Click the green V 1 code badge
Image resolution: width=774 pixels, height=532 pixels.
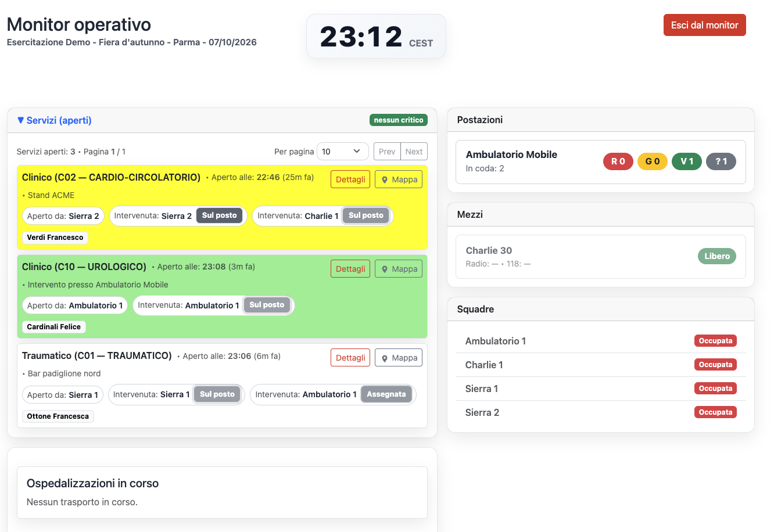point(687,161)
